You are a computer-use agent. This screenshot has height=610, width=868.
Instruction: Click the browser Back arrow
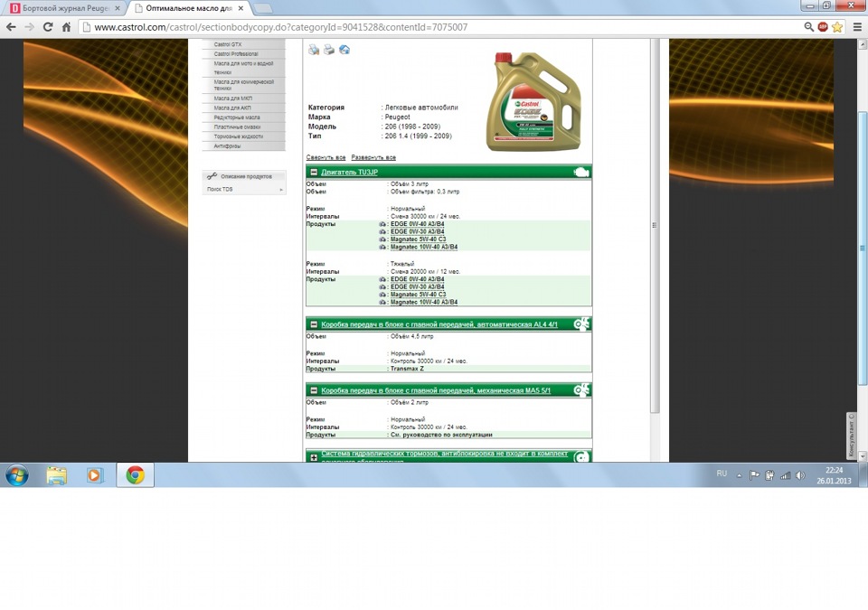click(11, 26)
